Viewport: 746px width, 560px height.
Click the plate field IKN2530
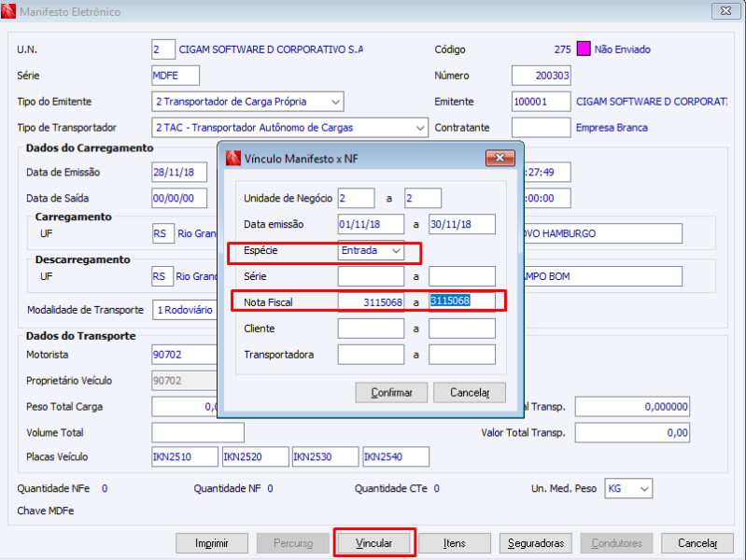[x=326, y=456]
